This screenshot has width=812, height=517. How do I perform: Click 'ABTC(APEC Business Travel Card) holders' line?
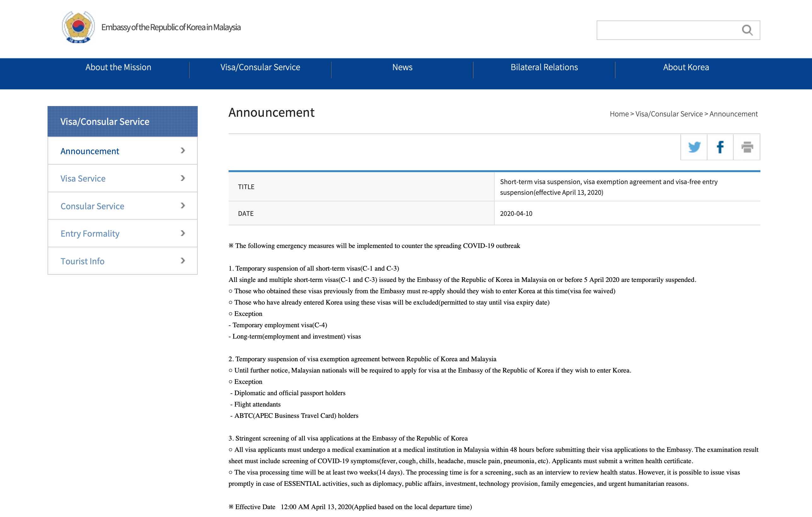294,416
